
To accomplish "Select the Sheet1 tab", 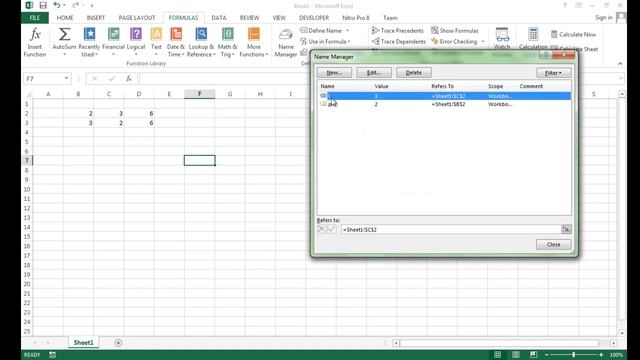I will coord(84,343).
